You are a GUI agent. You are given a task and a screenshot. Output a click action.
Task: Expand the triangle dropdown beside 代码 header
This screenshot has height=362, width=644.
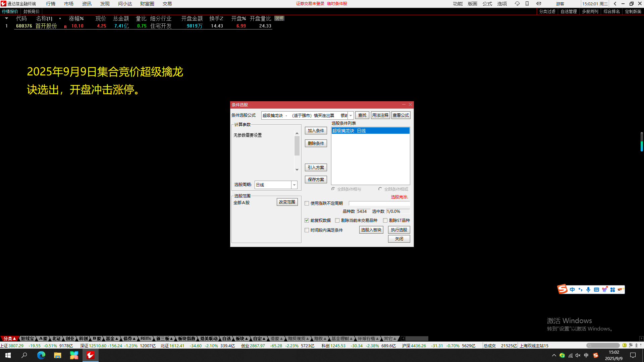pyautogui.click(x=6, y=18)
